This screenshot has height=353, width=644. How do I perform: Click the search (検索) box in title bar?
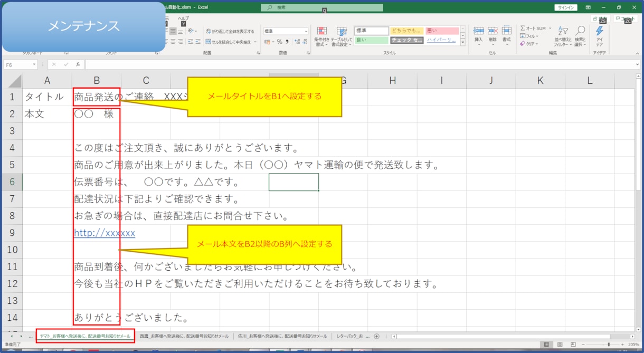(322, 7)
